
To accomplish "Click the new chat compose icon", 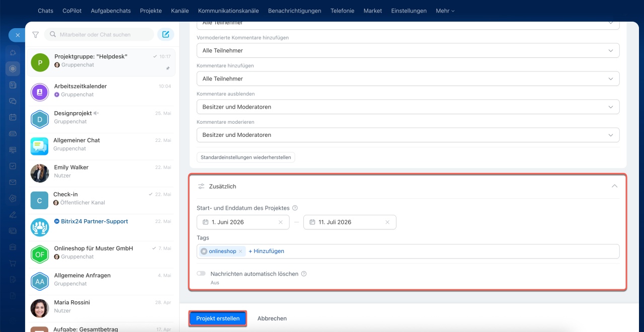I will tap(166, 34).
